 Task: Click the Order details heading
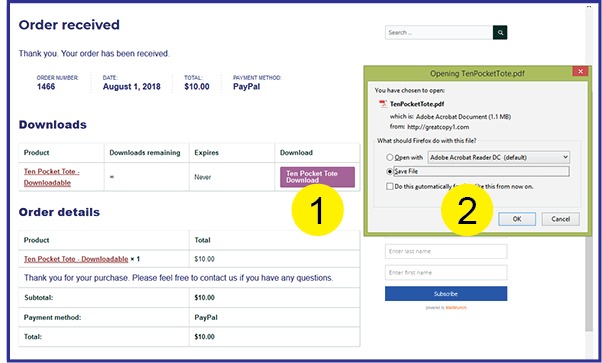(59, 212)
